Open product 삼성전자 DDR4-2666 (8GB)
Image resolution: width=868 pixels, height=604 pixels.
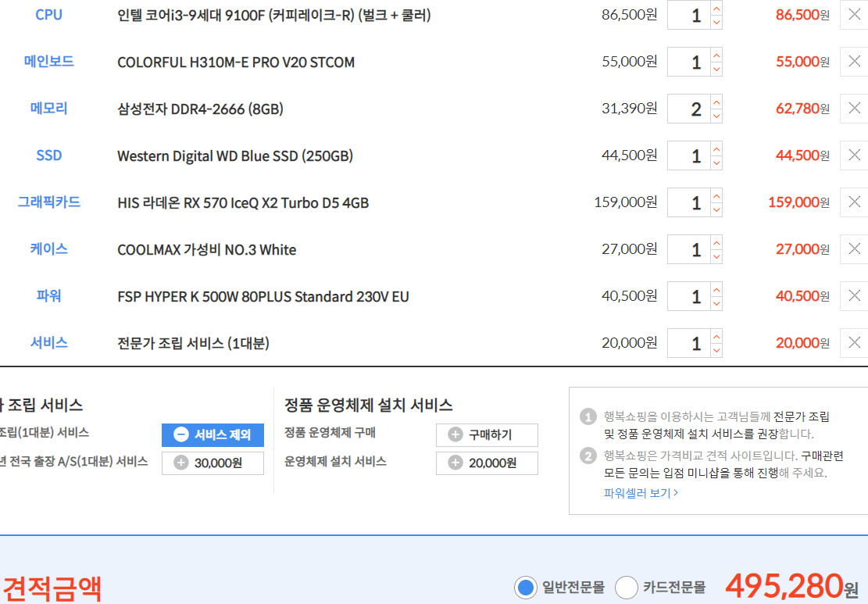[200, 109]
